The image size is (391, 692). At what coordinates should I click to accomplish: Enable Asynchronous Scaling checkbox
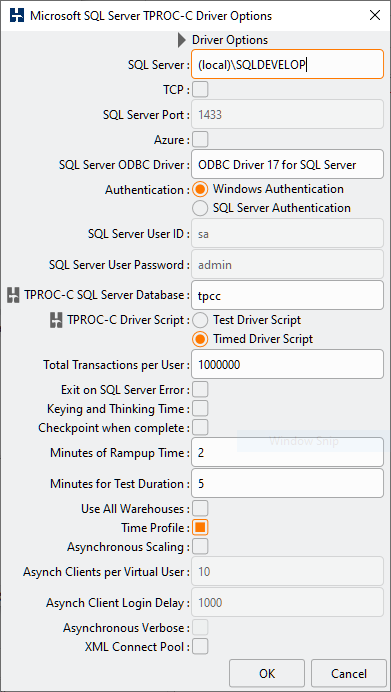(200, 546)
